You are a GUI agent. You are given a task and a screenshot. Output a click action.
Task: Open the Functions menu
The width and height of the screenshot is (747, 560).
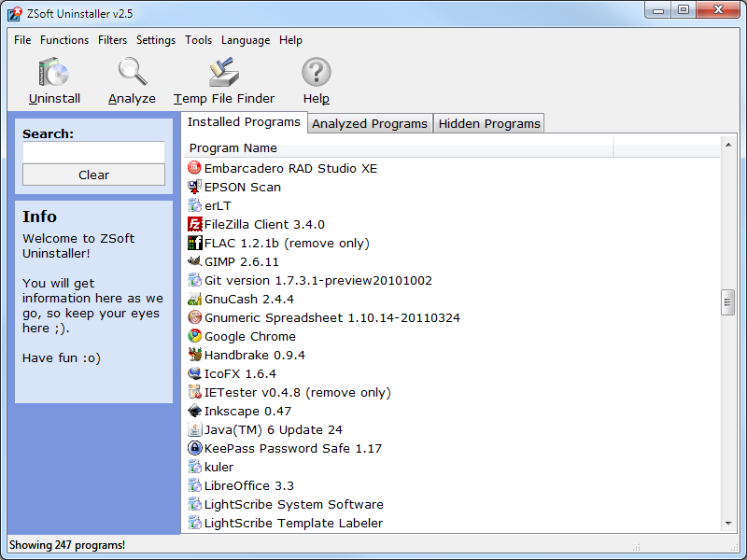(x=64, y=40)
